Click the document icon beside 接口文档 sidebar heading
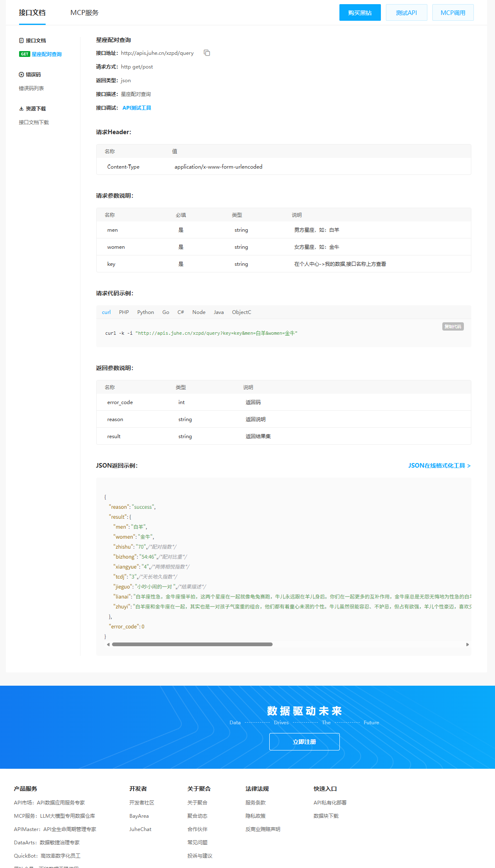Image resolution: width=495 pixels, height=868 pixels. (21, 40)
